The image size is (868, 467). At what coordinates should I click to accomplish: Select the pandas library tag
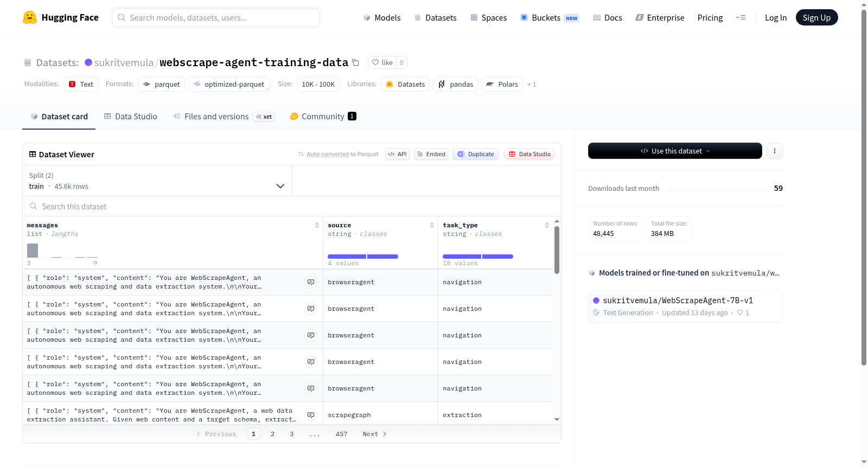tap(456, 84)
